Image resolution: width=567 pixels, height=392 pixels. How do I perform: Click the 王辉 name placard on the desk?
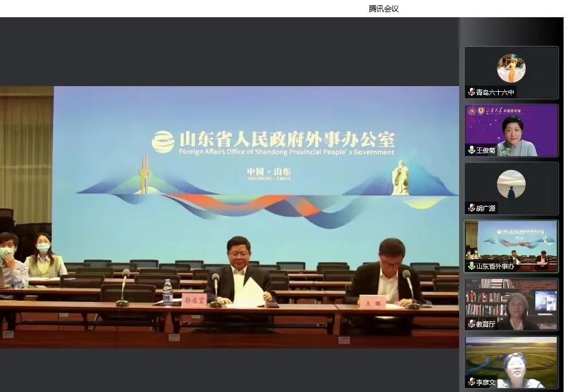tap(372, 303)
